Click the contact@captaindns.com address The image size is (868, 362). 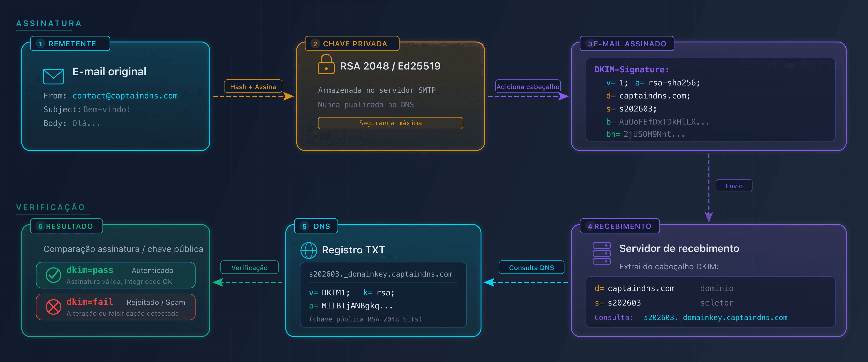pyautogui.click(x=125, y=96)
